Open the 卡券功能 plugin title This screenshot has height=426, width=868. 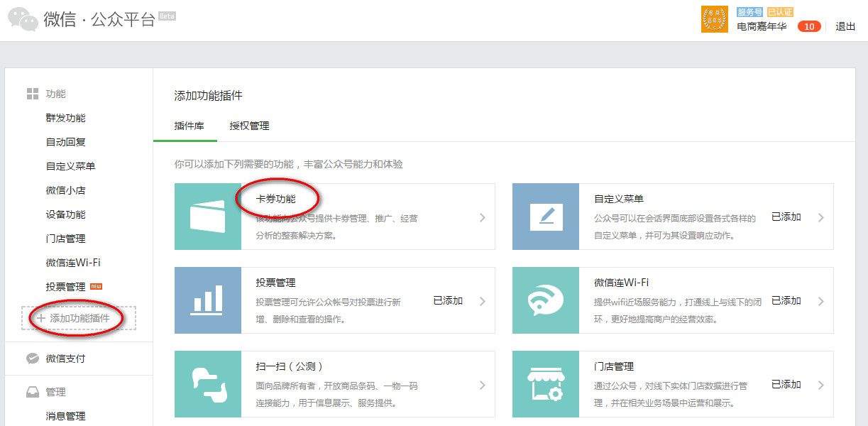[276, 200]
